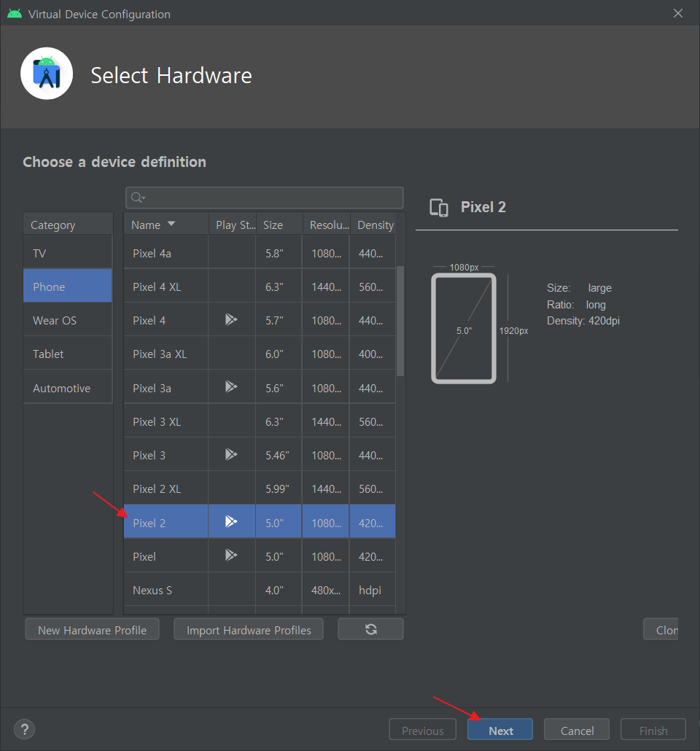Screen dimensions: 700x751
Task: Click the 5.99" size cell
Action: (x=277, y=489)
